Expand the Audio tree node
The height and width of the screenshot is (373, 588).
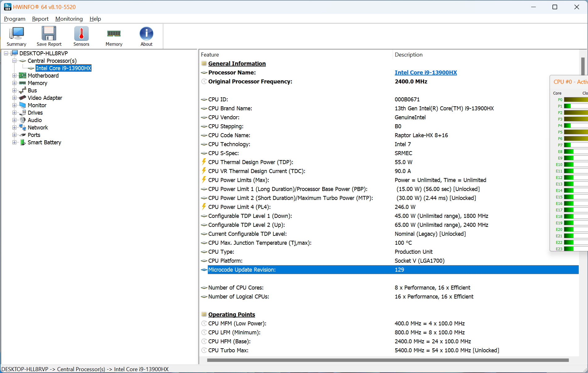[14, 120]
